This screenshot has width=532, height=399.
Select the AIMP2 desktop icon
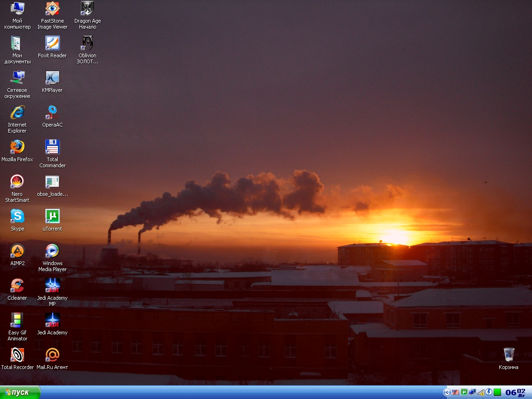coord(17,251)
